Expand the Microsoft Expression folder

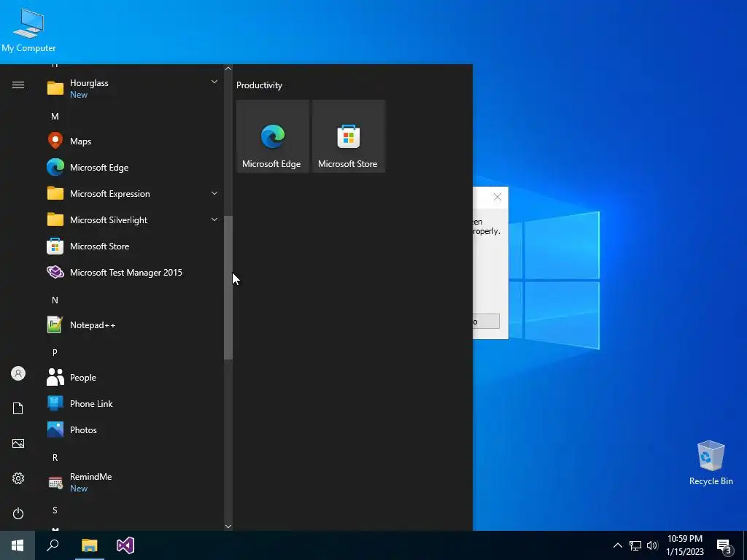[x=133, y=193]
